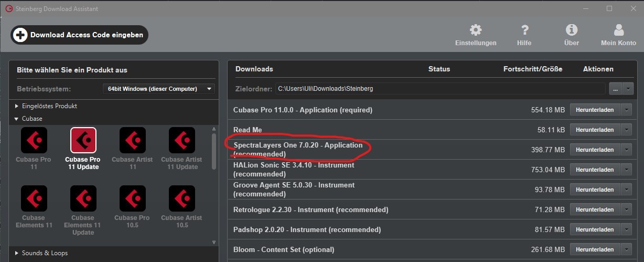Click 398.77 MB size value
The image size is (644, 262).
(x=548, y=150)
